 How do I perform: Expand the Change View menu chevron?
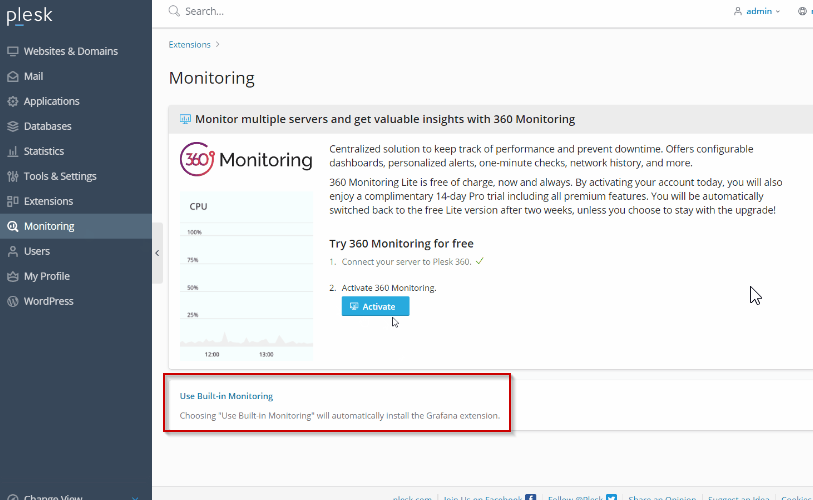pyautogui.click(x=135, y=497)
